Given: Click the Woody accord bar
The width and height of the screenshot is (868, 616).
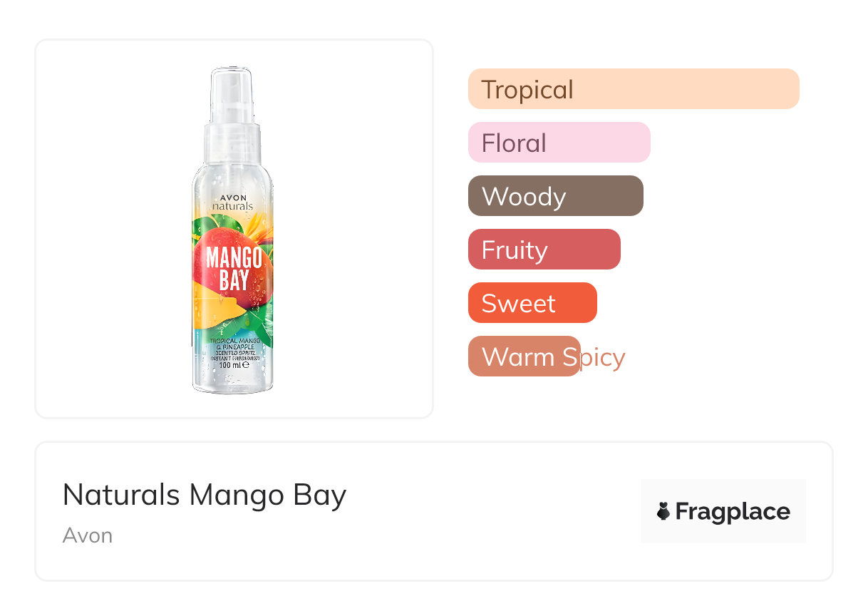Looking at the screenshot, I should coord(555,196).
